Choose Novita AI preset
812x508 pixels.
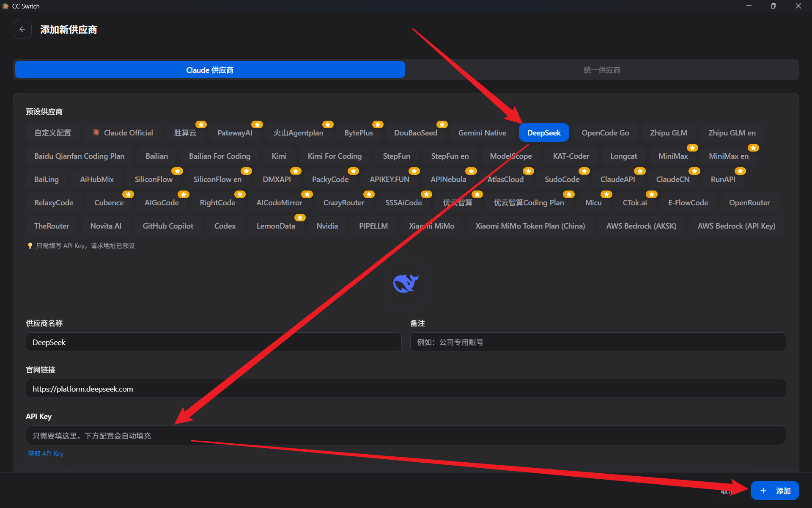tap(106, 226)
